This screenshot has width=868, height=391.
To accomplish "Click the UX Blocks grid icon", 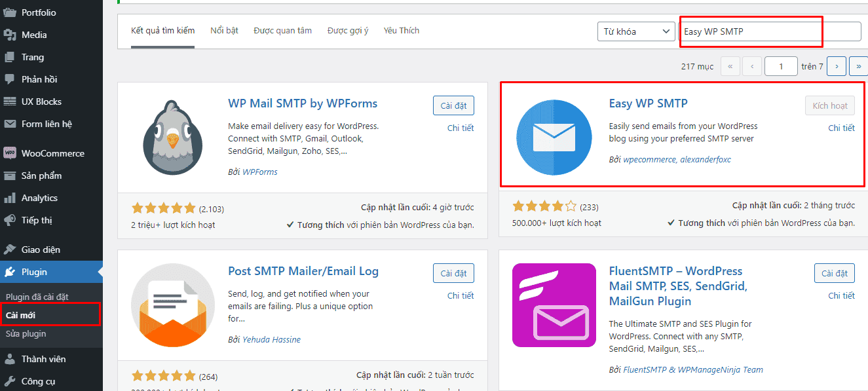I will click(10, 102).
